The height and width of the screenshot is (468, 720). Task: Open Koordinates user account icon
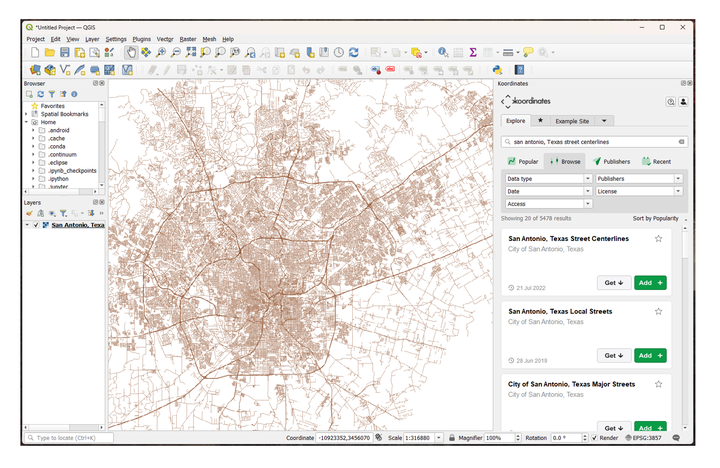(683, 101)
